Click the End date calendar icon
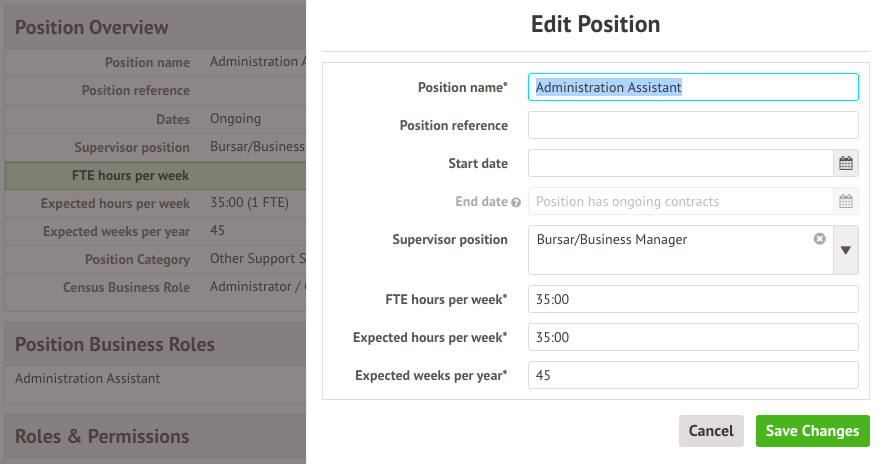Viewport: 879px width, 464px height. point(845,201)
